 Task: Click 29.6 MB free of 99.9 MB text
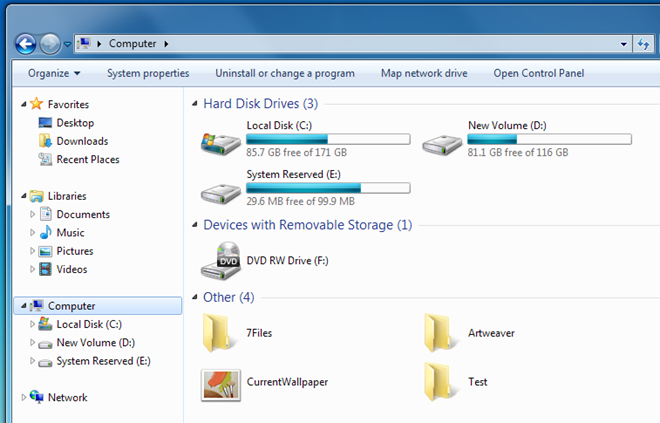(x=301, y=201)
